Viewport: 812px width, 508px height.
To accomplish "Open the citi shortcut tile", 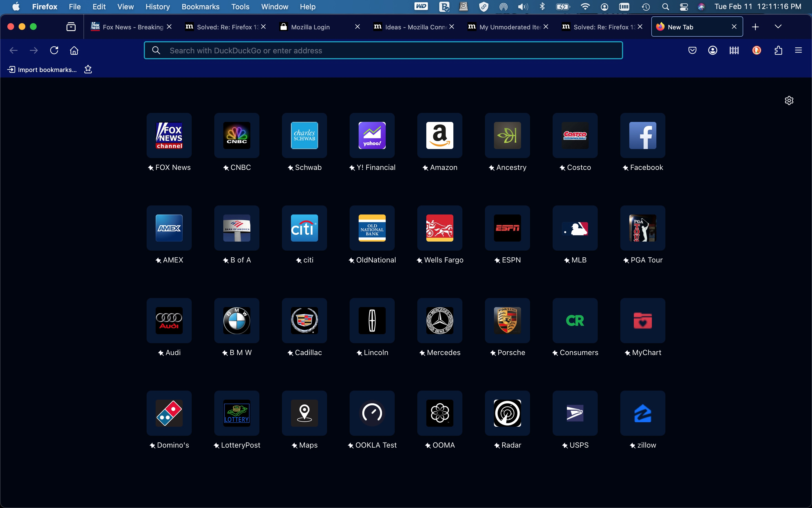I will click(x=304, y=228).
